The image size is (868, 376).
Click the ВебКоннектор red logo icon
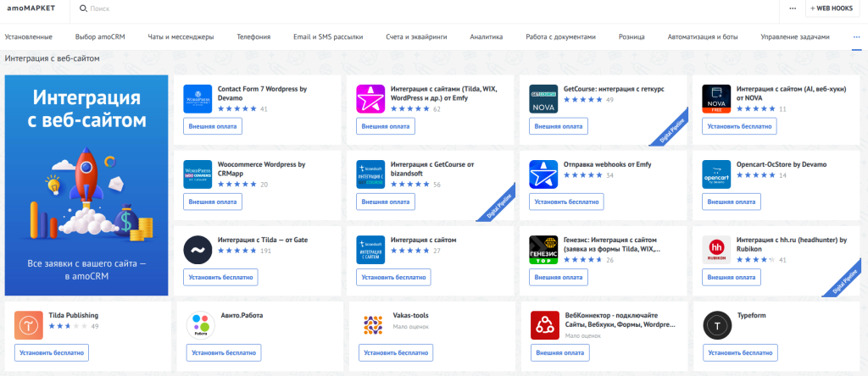pyautogui.click(x=545, y=325)
